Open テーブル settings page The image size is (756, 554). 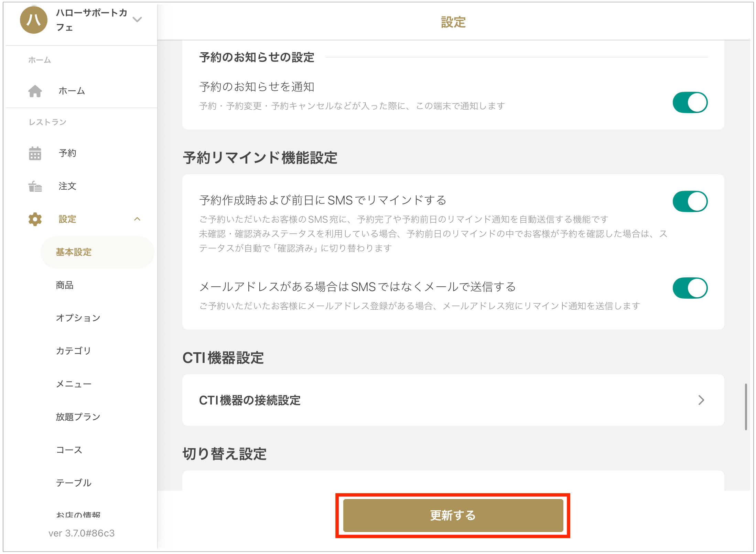tap(74, 483)
